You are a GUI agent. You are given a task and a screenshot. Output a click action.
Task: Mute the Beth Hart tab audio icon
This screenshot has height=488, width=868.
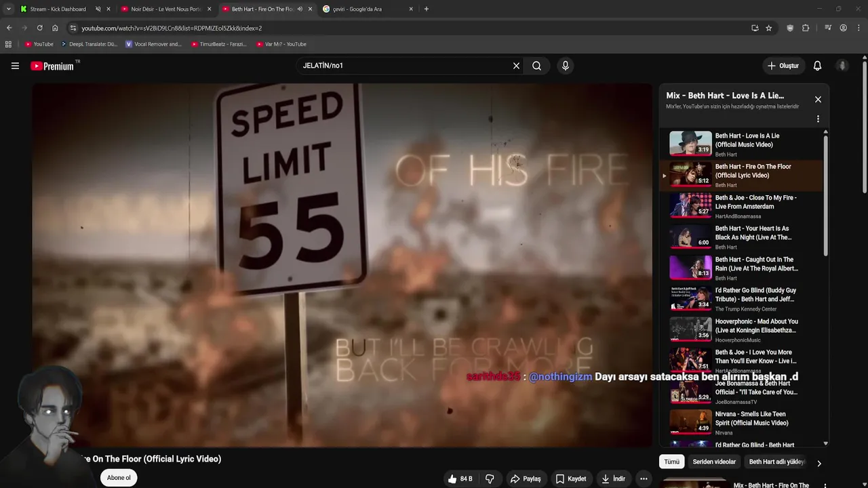pos(300,9)
